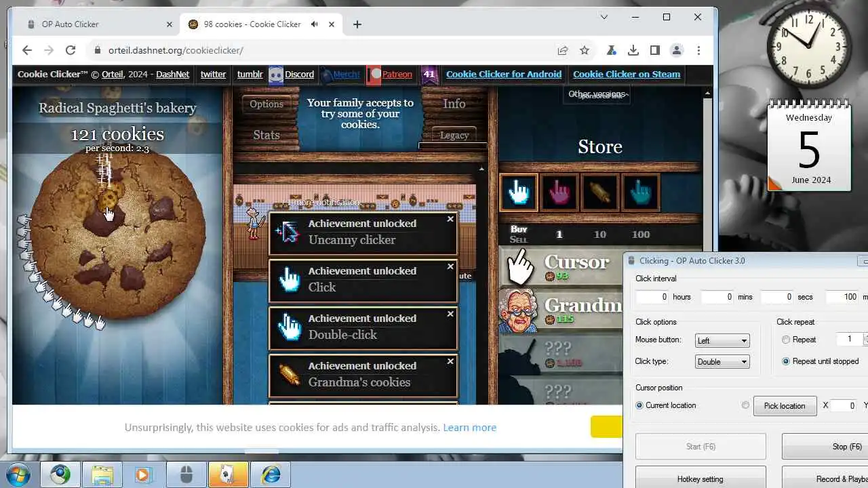Screen dimensions: 868x488
Task: Purchase a Grandma building
Action: coord(561,310)
